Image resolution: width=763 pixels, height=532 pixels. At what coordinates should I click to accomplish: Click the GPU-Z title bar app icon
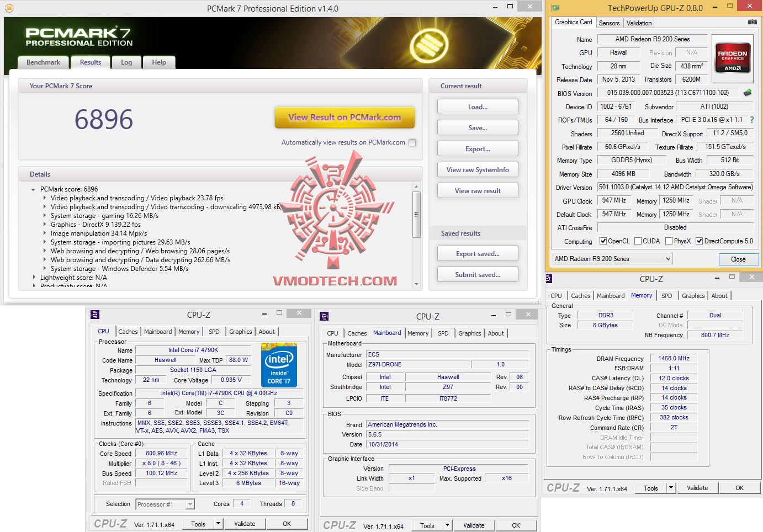pos(555,8)
